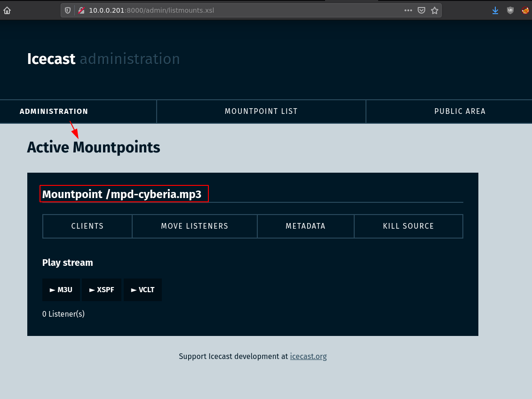The image size is (532, 399).
Task: Click the Kill Source button
Action: coord(408,226)
